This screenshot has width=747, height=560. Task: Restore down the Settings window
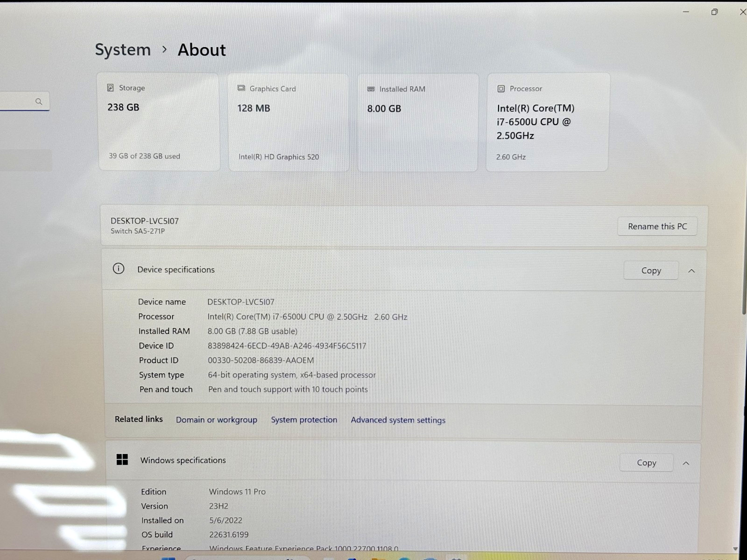click(x=714, y=12)
